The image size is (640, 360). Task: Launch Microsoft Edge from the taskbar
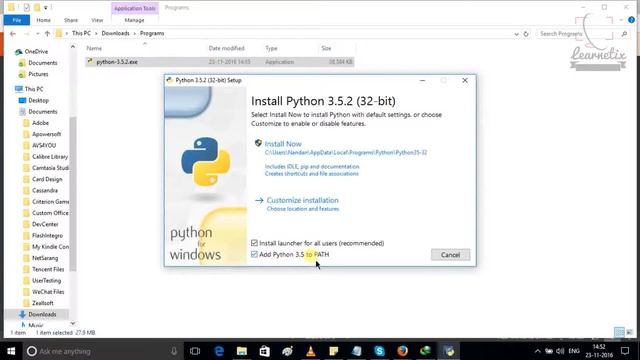pos(219,351)
